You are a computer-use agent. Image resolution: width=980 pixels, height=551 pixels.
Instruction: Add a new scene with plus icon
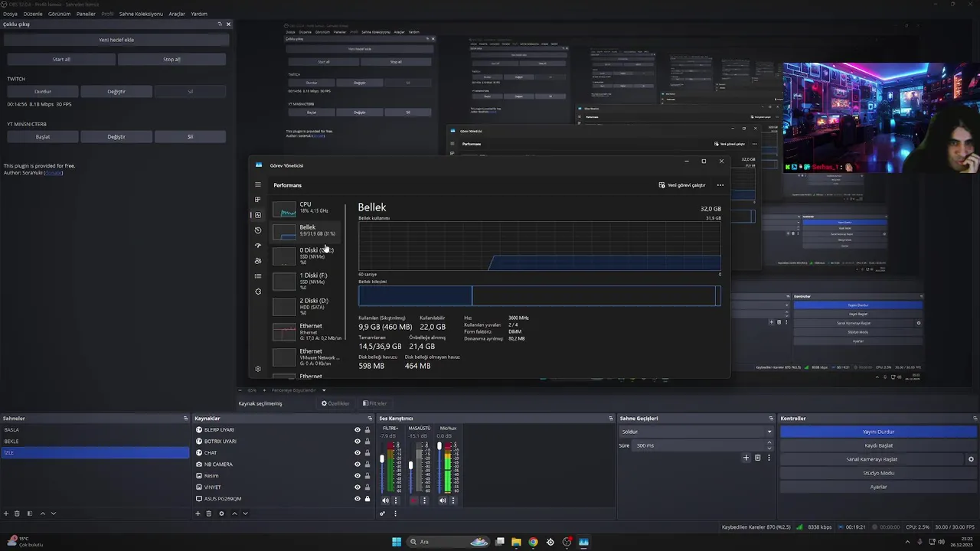[6, 514]
